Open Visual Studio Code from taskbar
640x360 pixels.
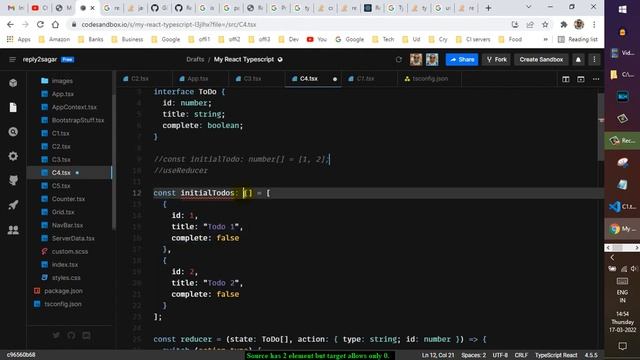[622, 207]
